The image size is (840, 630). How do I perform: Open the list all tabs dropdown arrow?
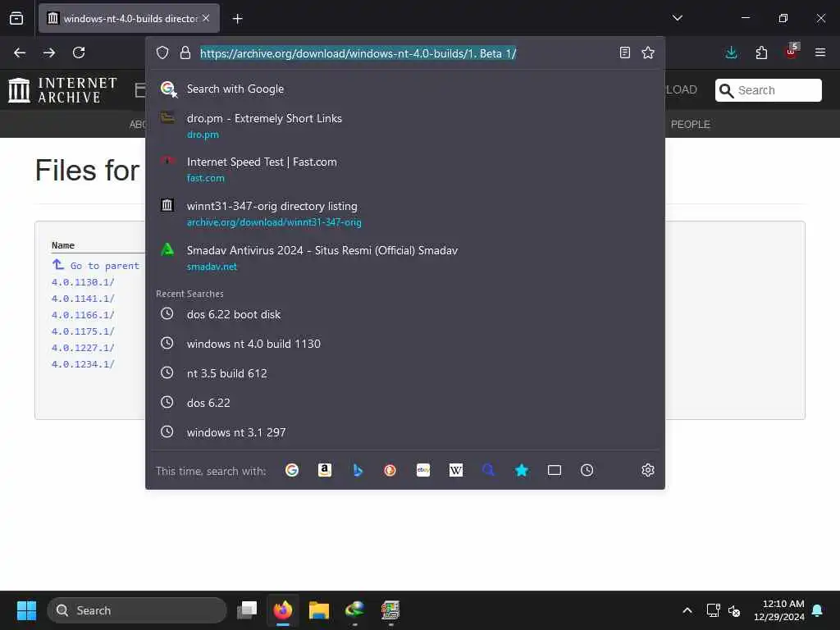(677, 18)
